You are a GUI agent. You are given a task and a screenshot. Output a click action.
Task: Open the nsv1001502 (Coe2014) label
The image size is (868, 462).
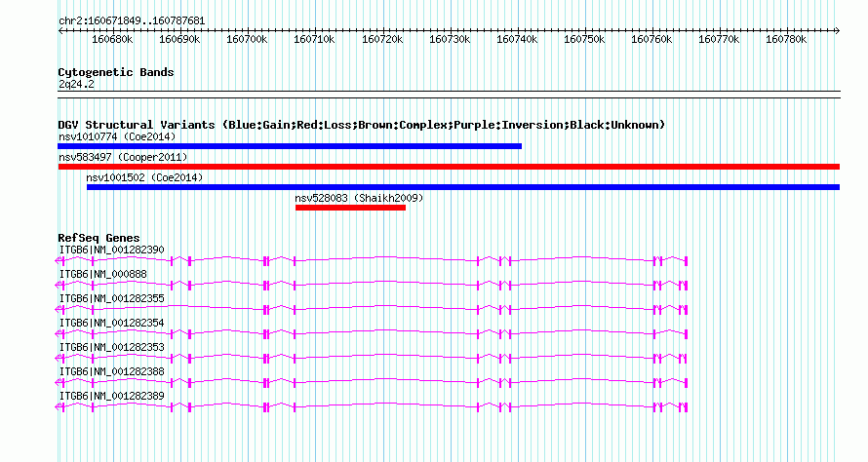tap(144, 177)
